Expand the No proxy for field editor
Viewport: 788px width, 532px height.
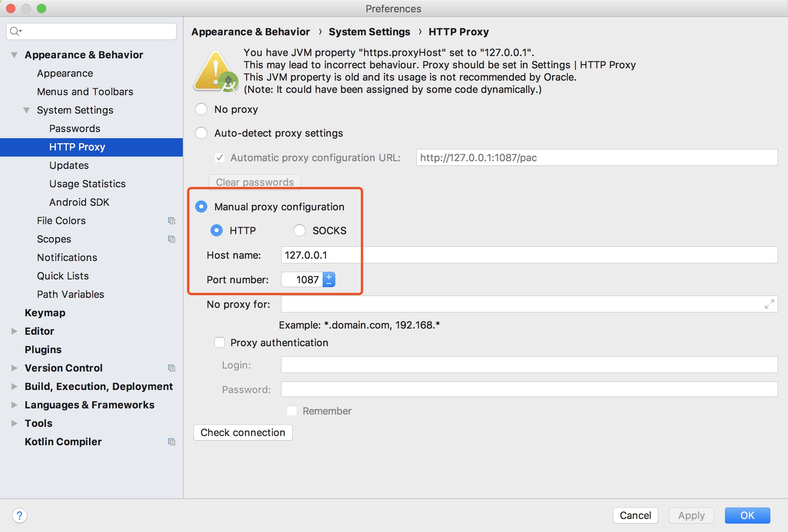769,304
